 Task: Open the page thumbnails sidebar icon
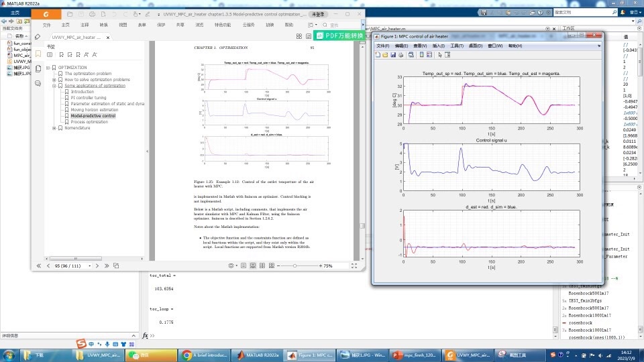coord(38,68)
